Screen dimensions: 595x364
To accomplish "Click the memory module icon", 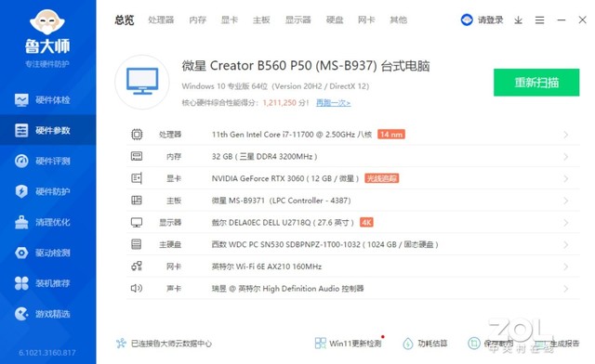I will pyautogui.click(x=137, y=156).
